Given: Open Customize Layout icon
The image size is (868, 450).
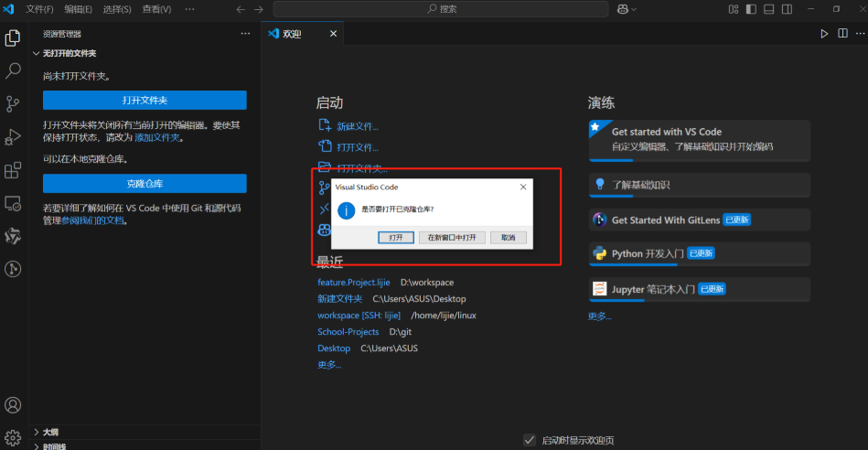Looking at the screenshot, I should tap(734, 9).
